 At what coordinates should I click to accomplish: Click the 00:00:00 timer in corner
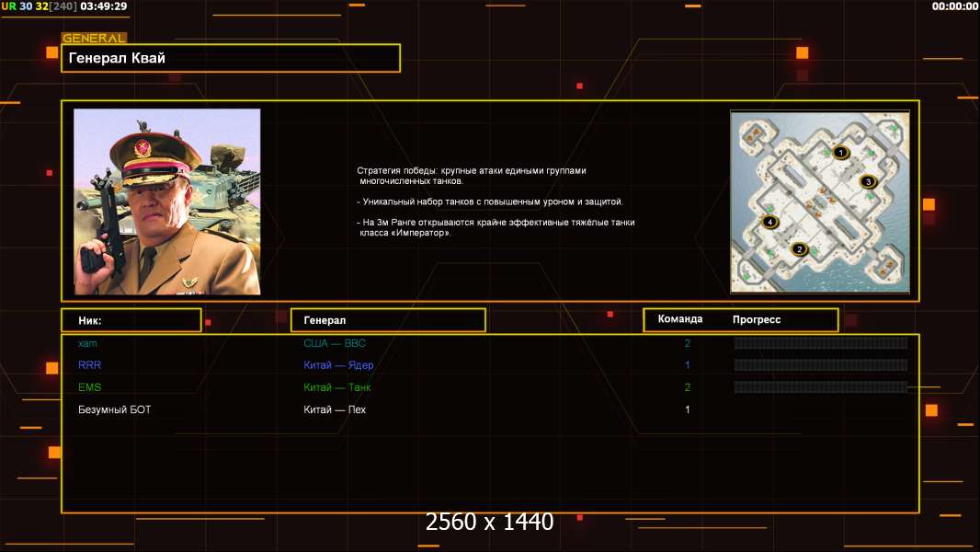pos(954,6)
